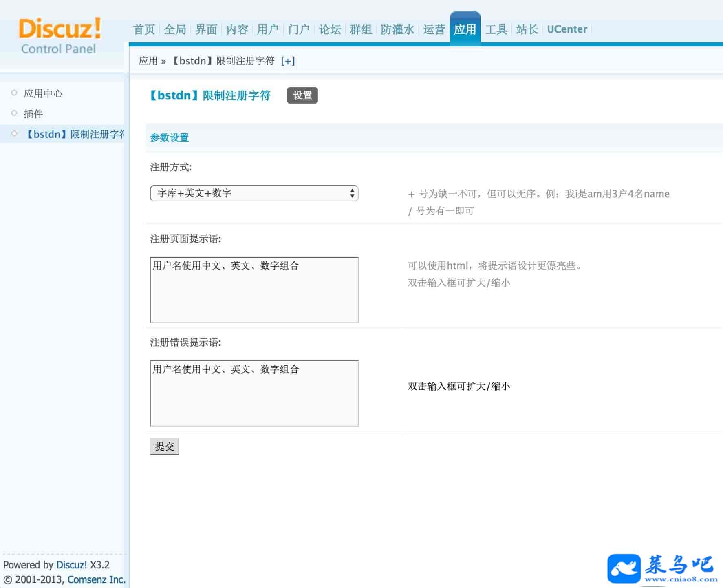Select the 论坛 navigation tab
Screen dimensions: 723x588
coord(330,29)
